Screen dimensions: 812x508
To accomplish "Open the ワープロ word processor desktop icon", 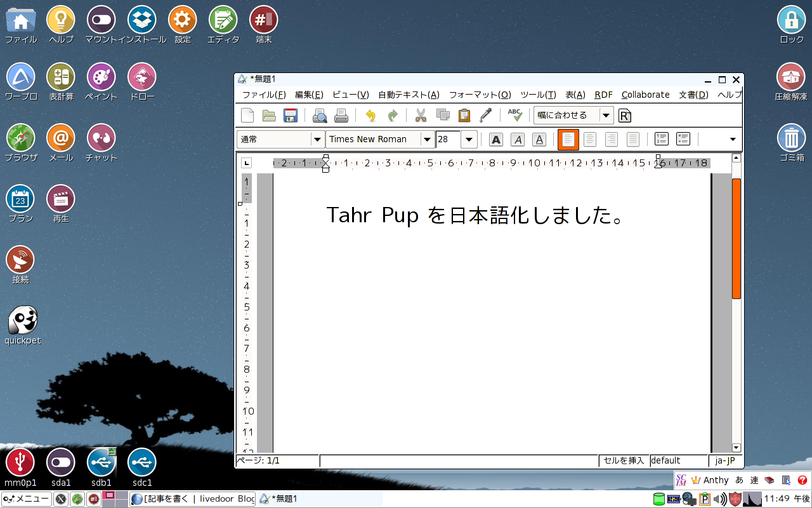I will (20, 83).
